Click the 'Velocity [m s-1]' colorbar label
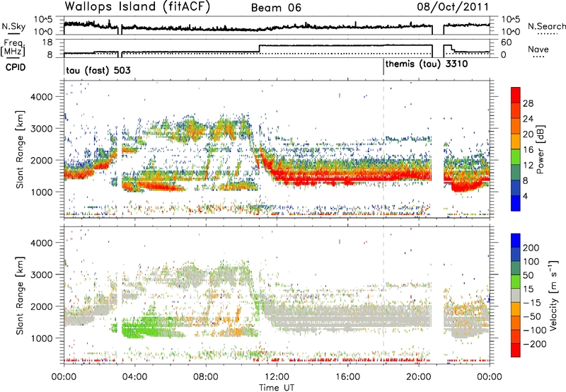This screenshot has height=392, width=566. 553,295
